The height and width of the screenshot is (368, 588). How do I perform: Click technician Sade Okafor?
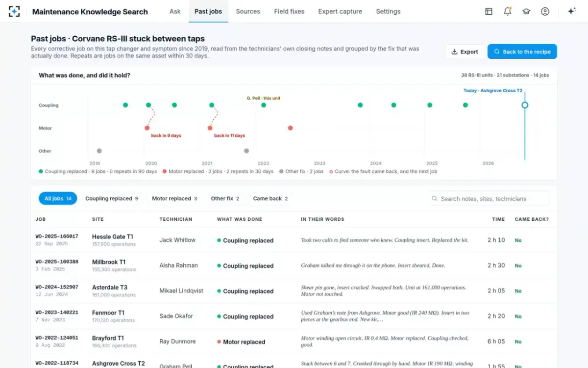tap(176, 316)
